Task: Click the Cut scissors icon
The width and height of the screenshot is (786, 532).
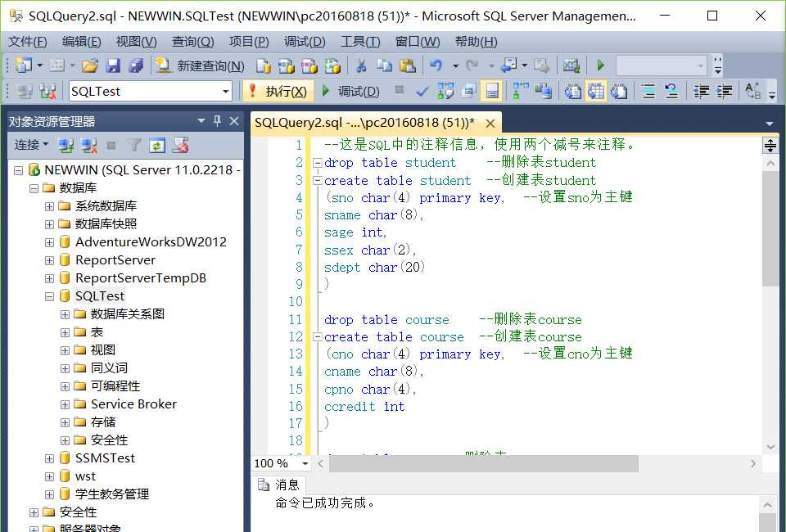Action: pos(361,65)
